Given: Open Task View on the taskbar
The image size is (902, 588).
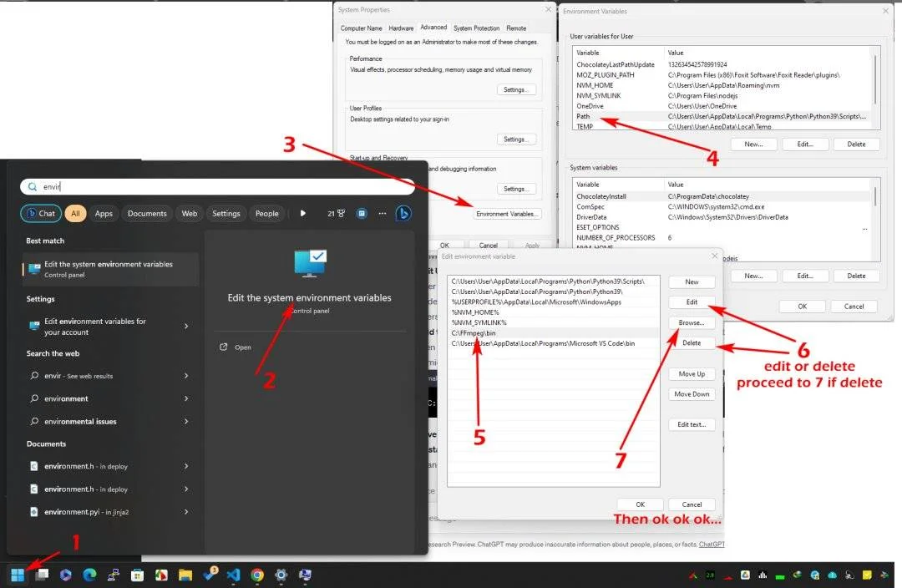Looking at the screenshot, I should pyautogui.click(x=42, y=575).
